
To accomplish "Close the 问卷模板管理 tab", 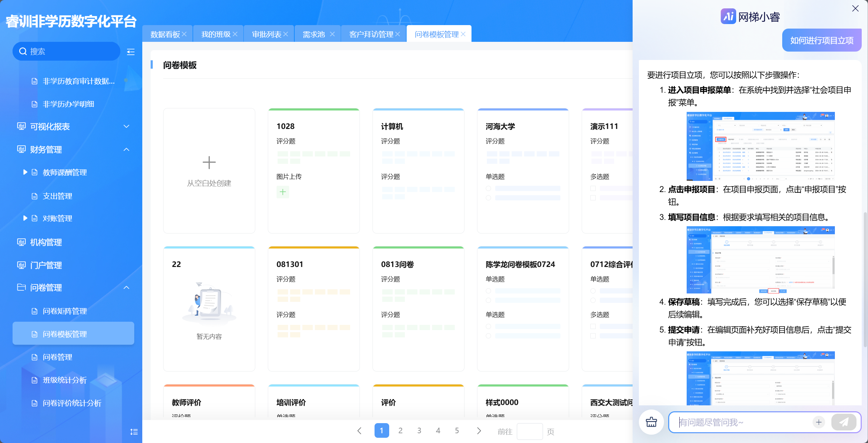I will (x=463, y=34).
